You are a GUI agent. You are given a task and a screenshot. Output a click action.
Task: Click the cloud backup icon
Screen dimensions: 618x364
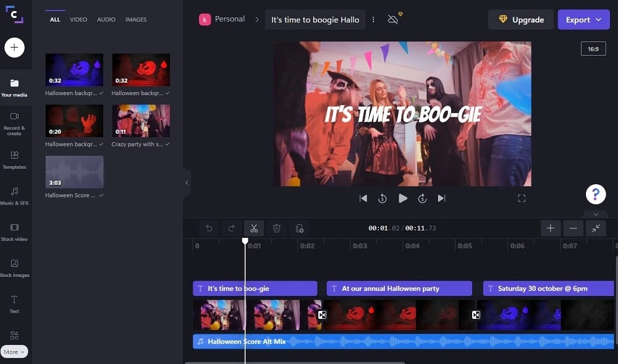tap(392, 19)
